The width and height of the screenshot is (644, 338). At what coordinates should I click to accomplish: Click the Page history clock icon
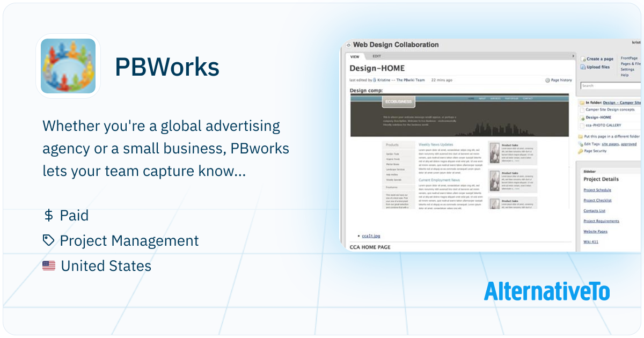point(548,80)
